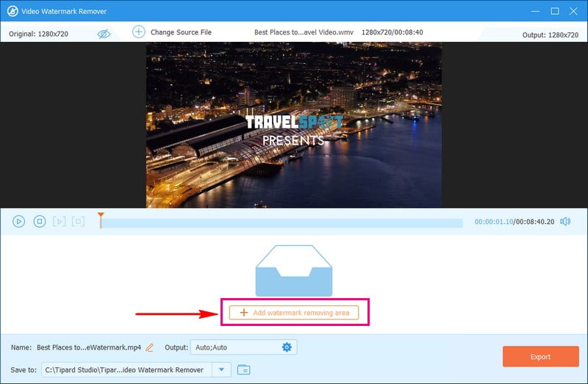Click the Video Watermark Remover app logo
The image size is (588, 384).
click(x=12, y=11)
